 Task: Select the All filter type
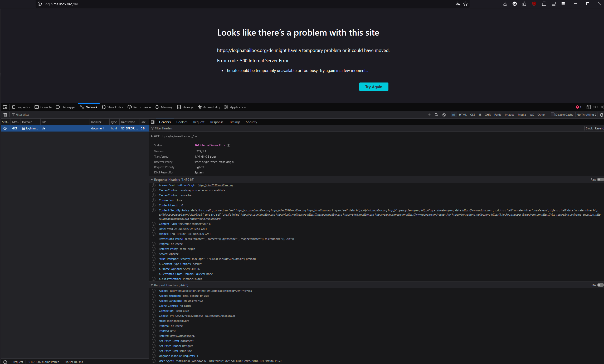pyautogui.click(x=454, y=115)
